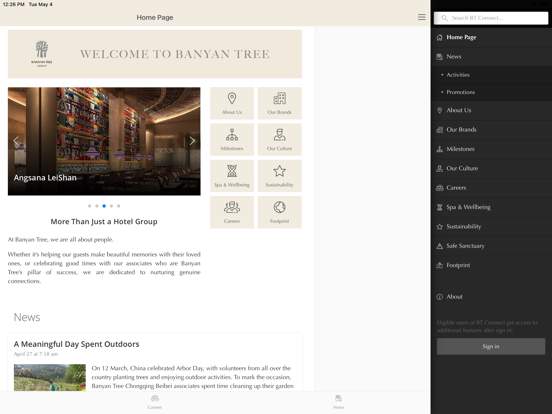This screenshot has width=552, height=414.
Task: Select fourth carousel pagination dot
Action: pyautogui.click(x=111, y=206)
